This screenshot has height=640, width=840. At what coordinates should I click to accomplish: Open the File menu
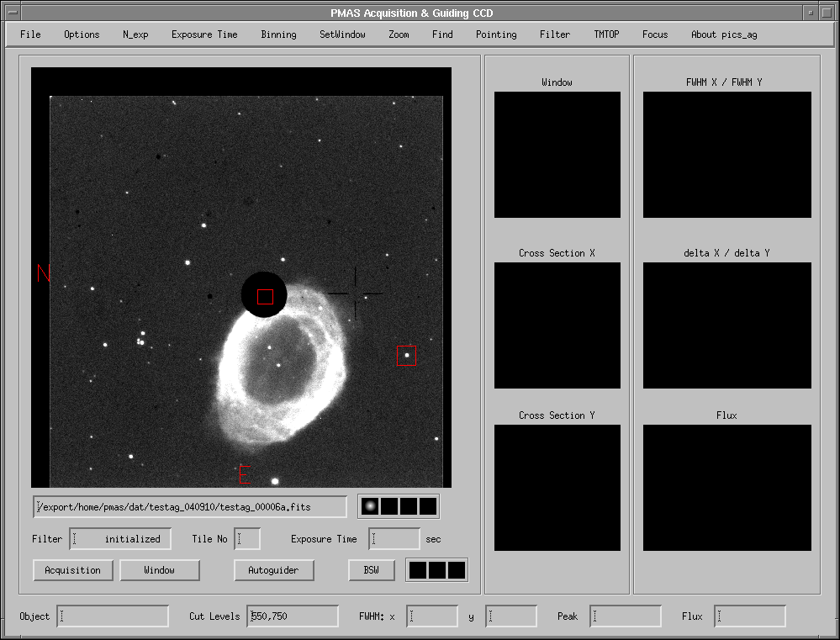[x=30, y=34]
